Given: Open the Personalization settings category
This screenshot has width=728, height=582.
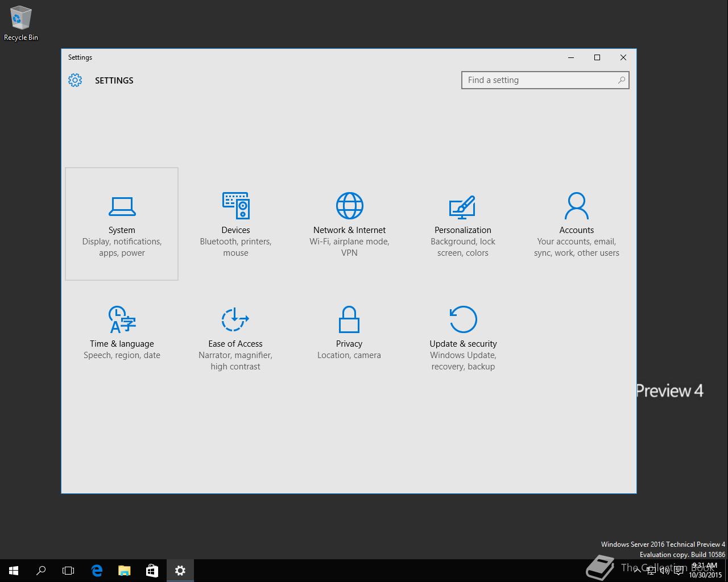Looking at the screenshot, I should pos(463,224).
